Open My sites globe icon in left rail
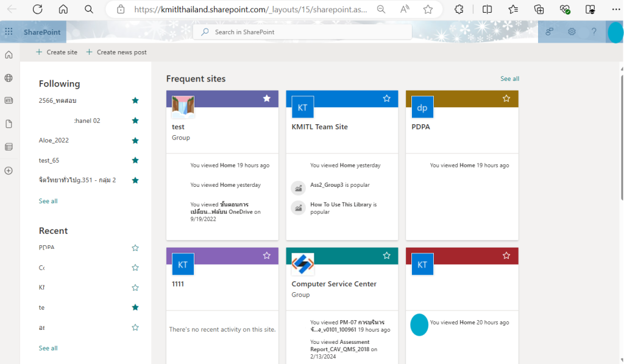This screenshot has width=624, height=364. tap(8, 77)
